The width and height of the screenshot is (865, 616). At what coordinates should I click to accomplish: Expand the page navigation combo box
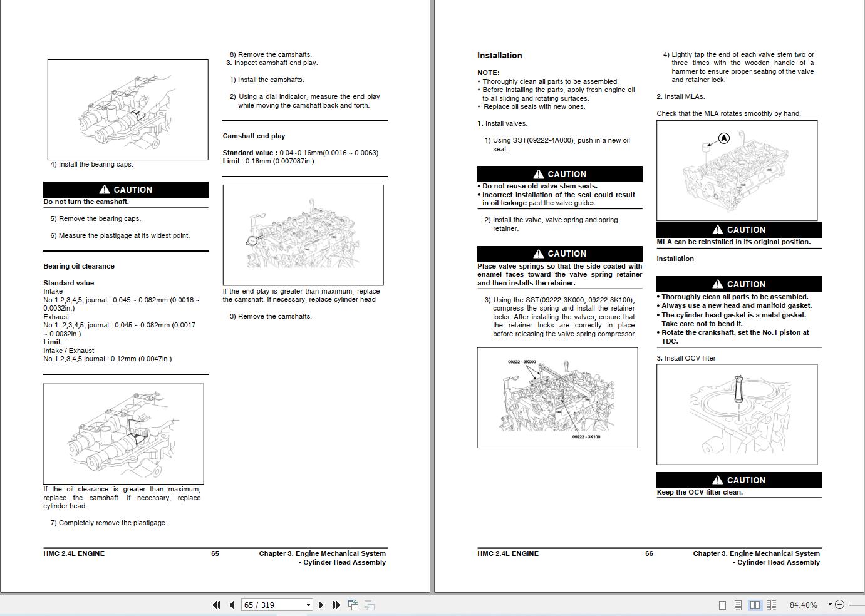[x=309, y=605]
